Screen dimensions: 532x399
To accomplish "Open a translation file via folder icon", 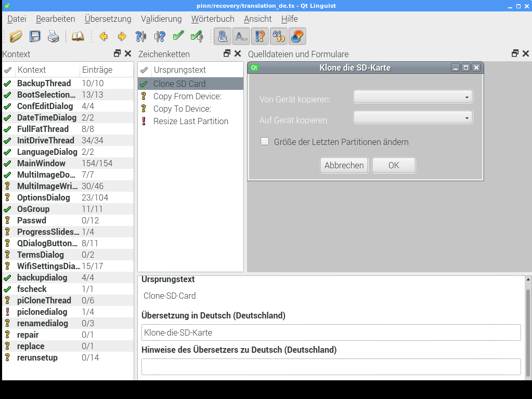I will click(x=16, y=36).
